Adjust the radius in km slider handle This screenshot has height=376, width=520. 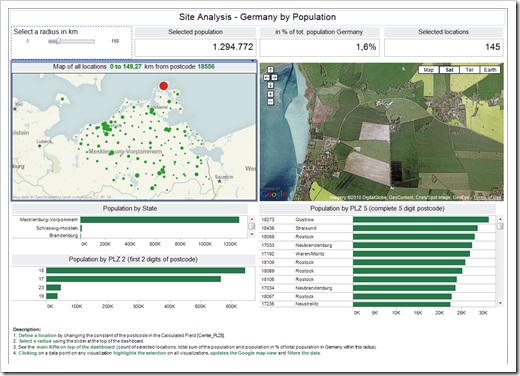[x=58, y=41]
